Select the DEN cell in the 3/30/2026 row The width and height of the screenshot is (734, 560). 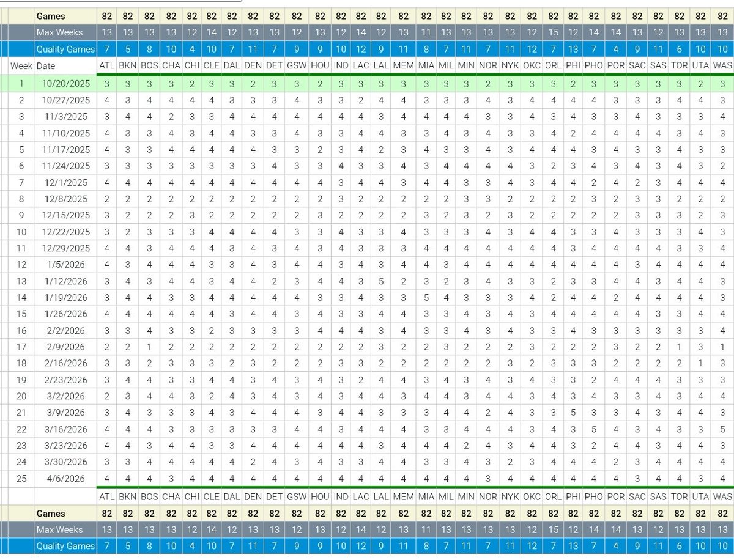click(253, 462)
